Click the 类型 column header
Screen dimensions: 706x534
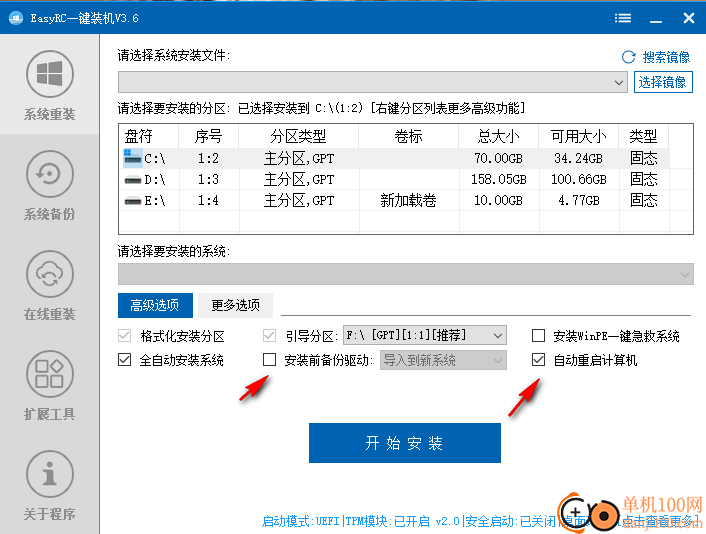point(643,136)
